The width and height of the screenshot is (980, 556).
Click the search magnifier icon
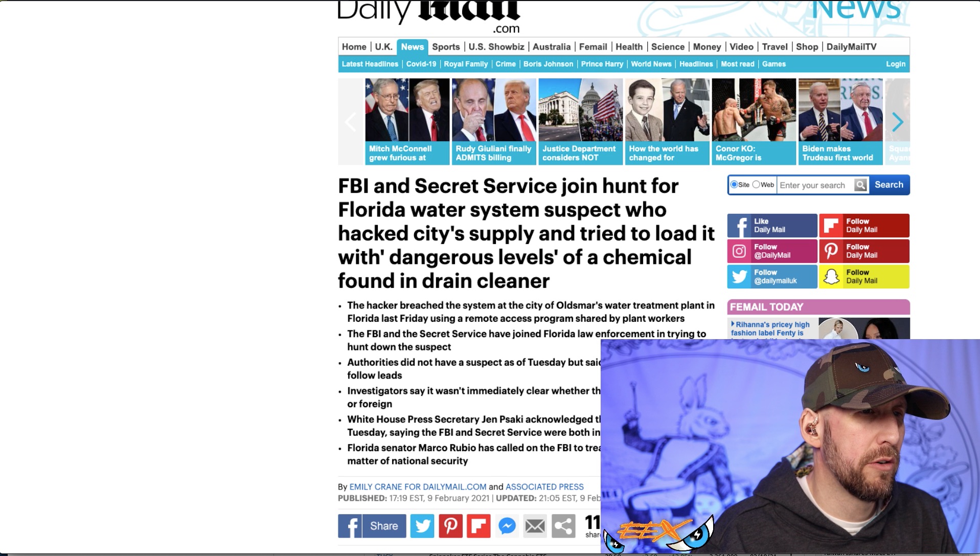(x=861, y=185)
